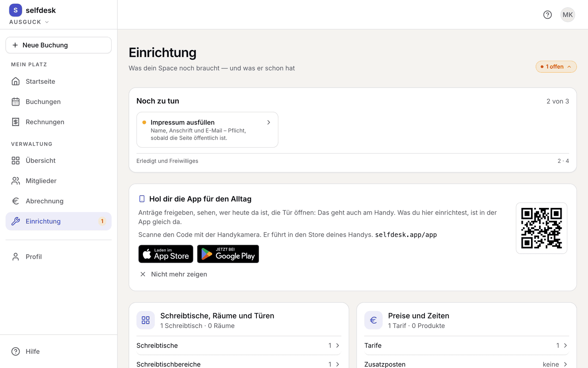Go to Startseite via house icon
Viewport: 588px width, 368px height.
[x=15, y=82]
